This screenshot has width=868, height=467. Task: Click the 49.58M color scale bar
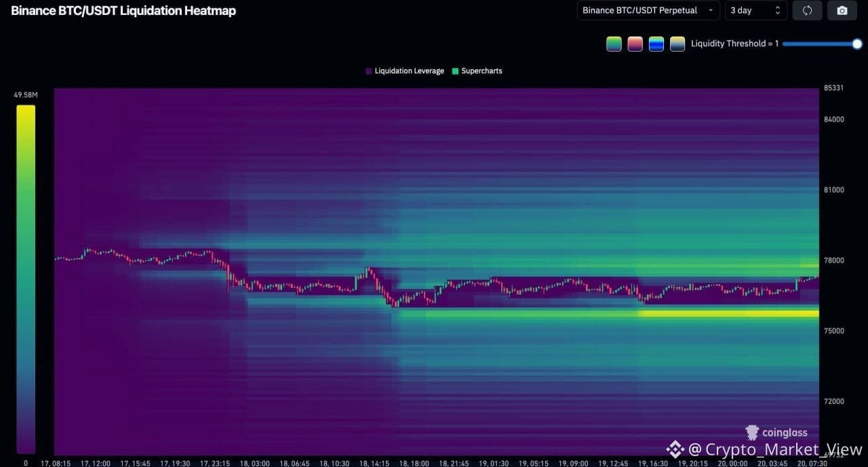point(26,279)
